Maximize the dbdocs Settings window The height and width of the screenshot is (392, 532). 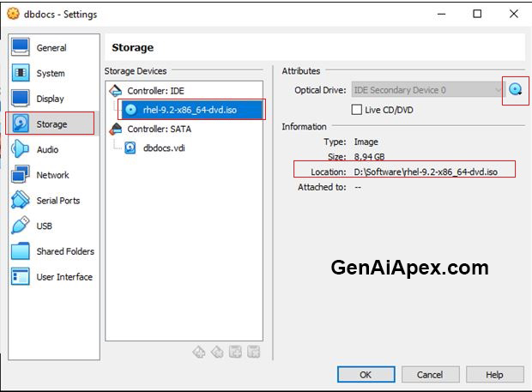(477, 14)
